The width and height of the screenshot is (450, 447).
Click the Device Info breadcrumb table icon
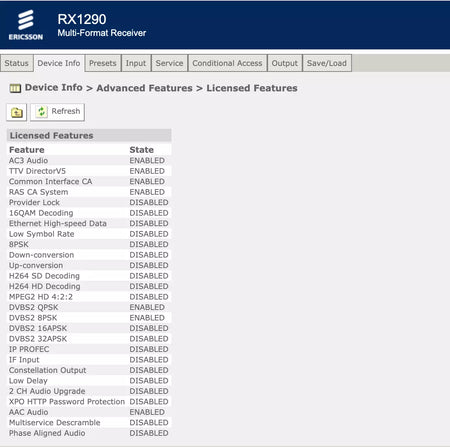click(15, 88)
